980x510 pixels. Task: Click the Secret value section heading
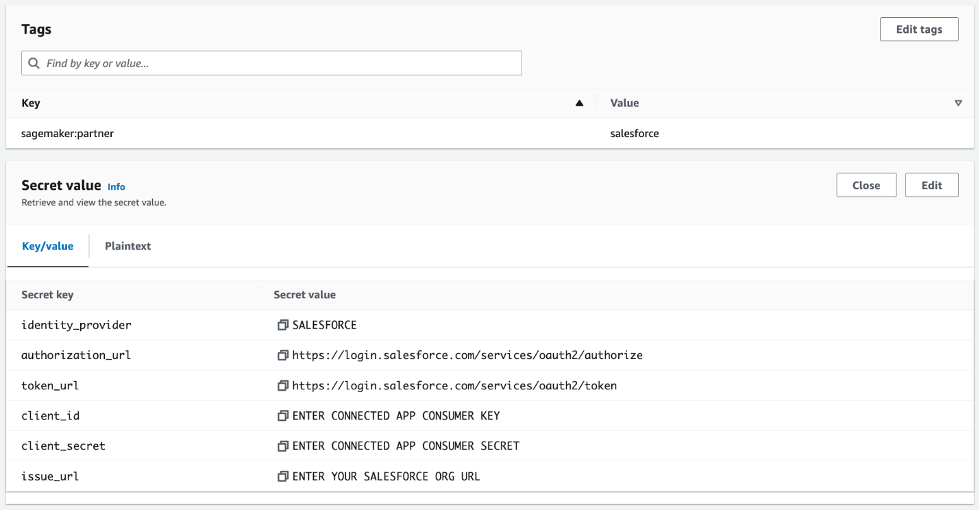[61, 185]
